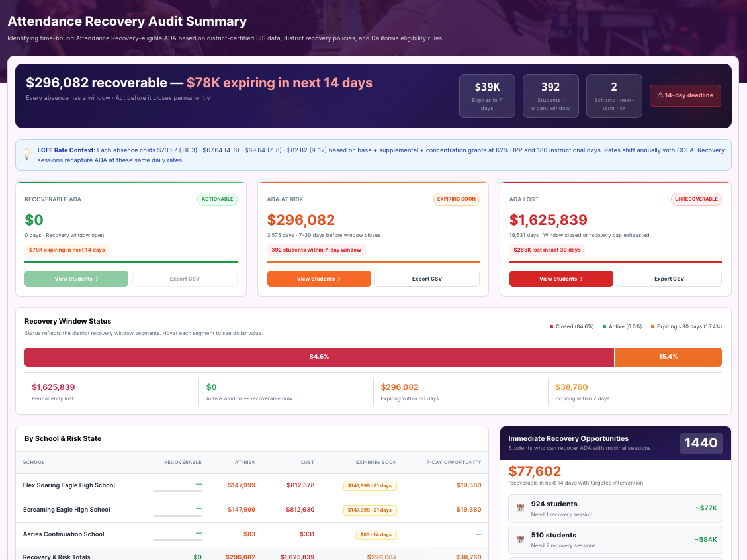The width and height of the screenshot is (747, 560).
Task: Click the $1,625,839 Permanently lost figure
Action: 54,387
